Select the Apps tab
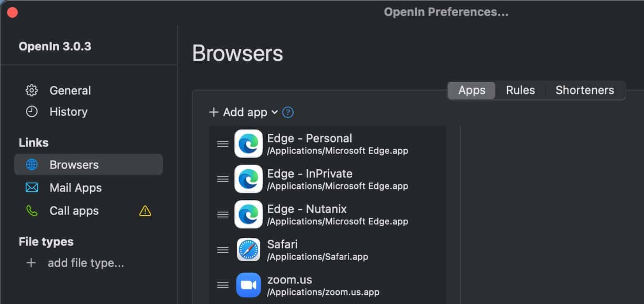The image size is (644, 304). [471, 90]
